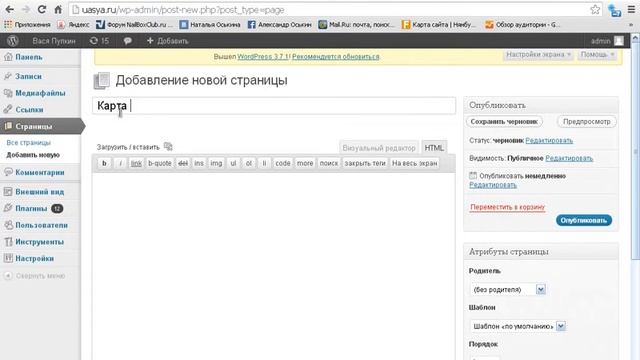Select Добавить новую submenu item
This screenshot has width=640, height=360.
pyautogui.click(x=33, y=155)
